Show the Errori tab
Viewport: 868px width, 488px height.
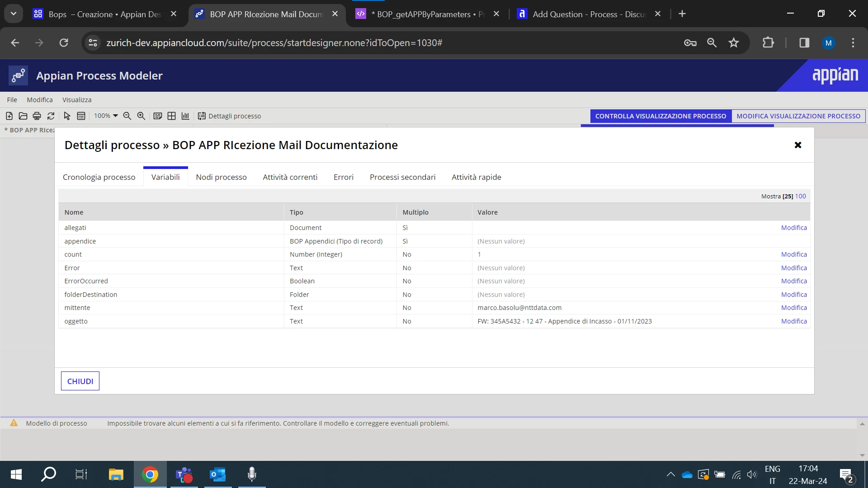pos(344,177)
